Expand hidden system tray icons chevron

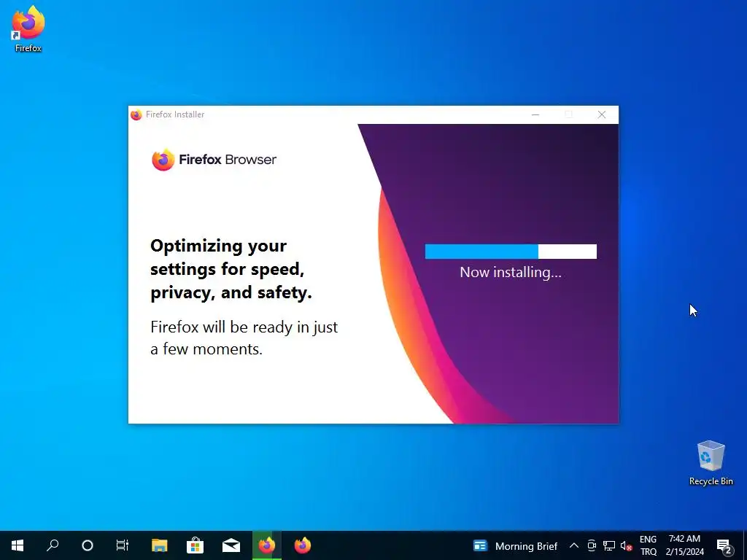coord(574,545)
